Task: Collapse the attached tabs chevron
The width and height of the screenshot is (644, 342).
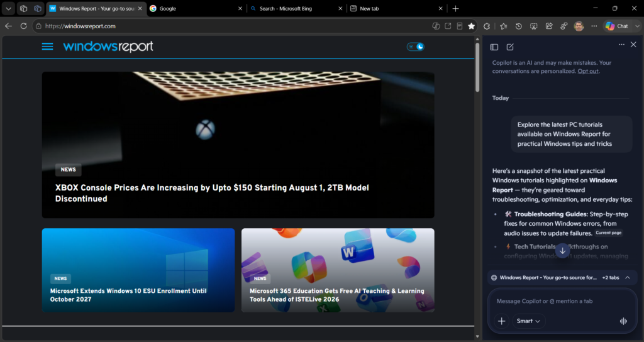Action: point(628,277)
